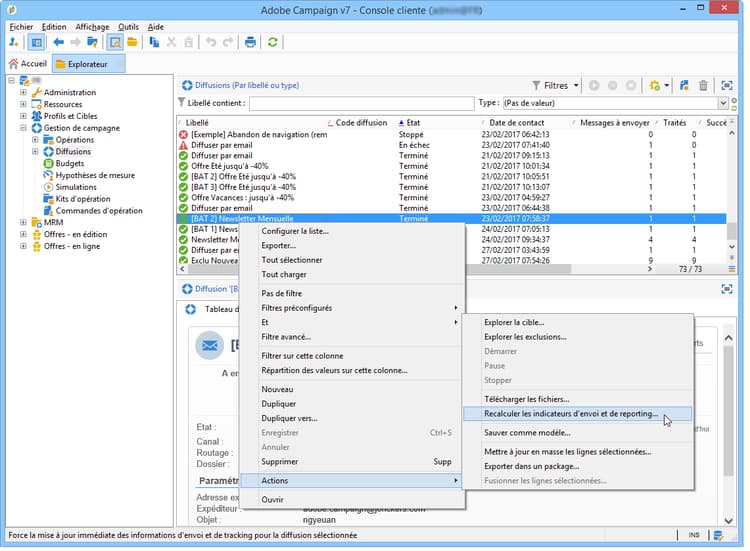The image size is (750, 551).
Task: Click the print icon in toolbar
Action: tap(250, 42)
